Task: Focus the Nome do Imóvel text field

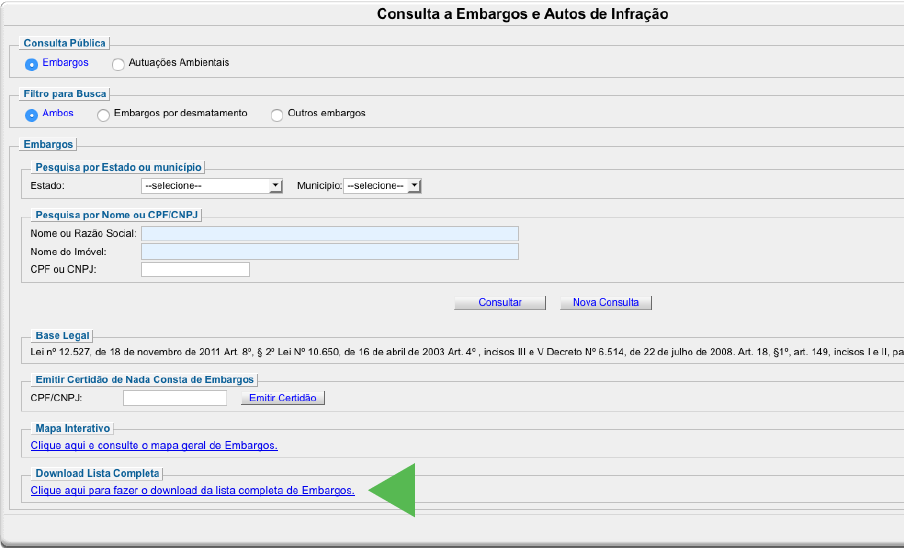Action: pos(330,252)
